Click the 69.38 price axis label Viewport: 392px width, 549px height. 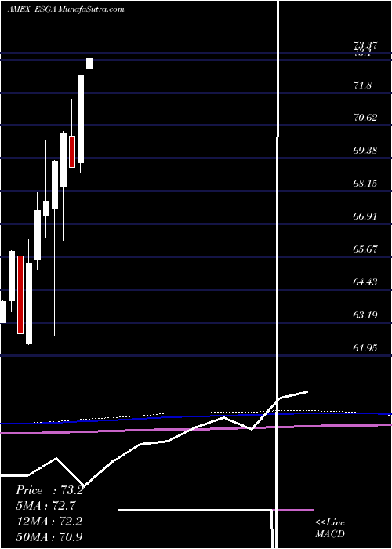click(365, 151)
